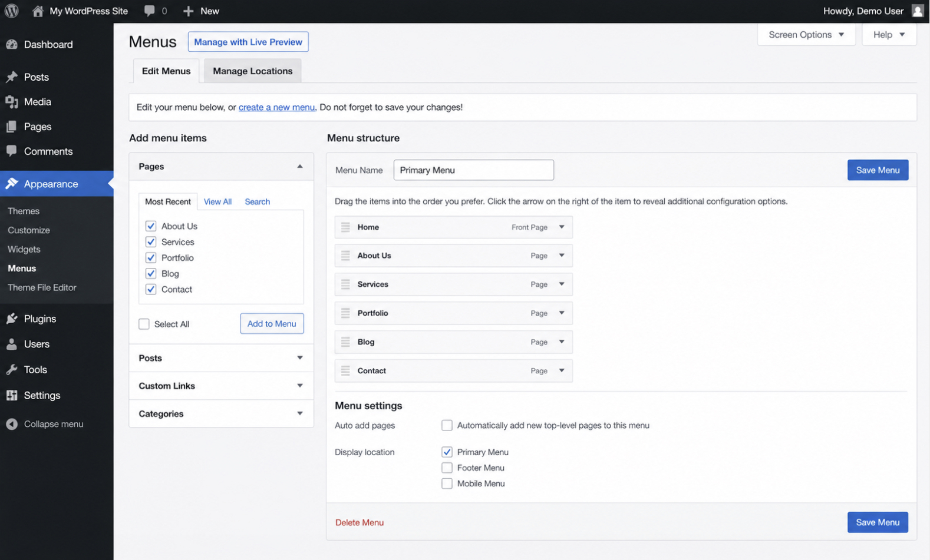Click drag handle icon of About Us item
The width and height of the screenshot is (930, 560).
[345, 256]
